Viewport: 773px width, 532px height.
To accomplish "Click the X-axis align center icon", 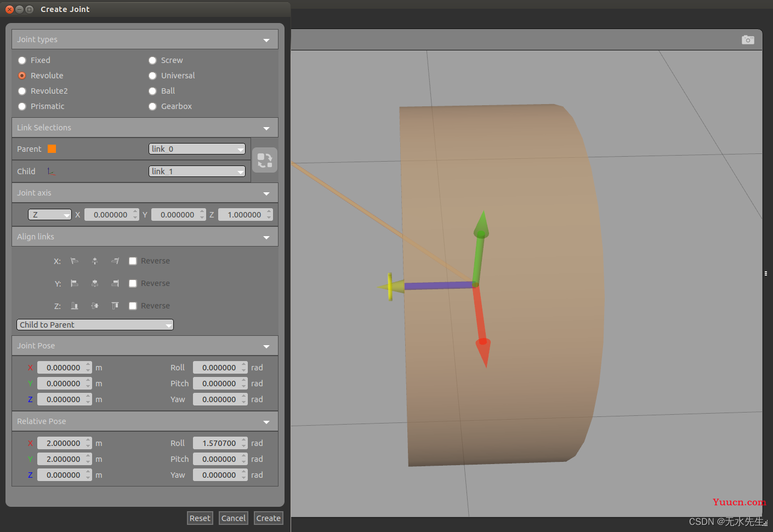I will 95,261.
